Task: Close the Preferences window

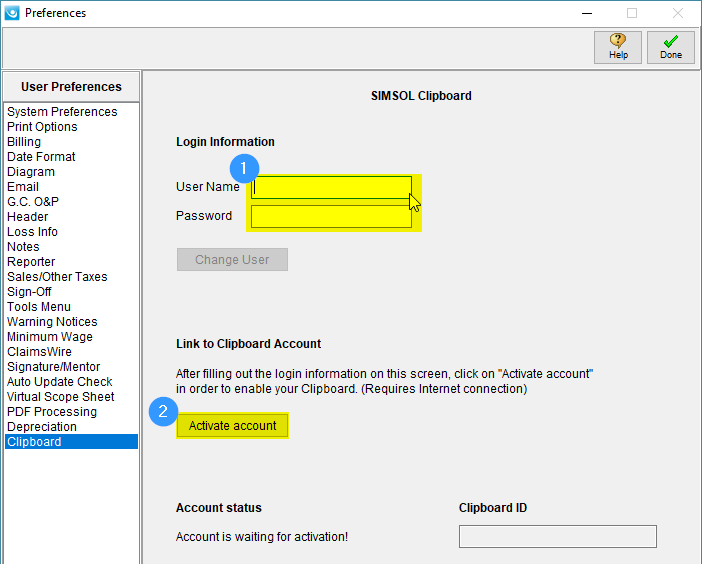Action: 678,13
